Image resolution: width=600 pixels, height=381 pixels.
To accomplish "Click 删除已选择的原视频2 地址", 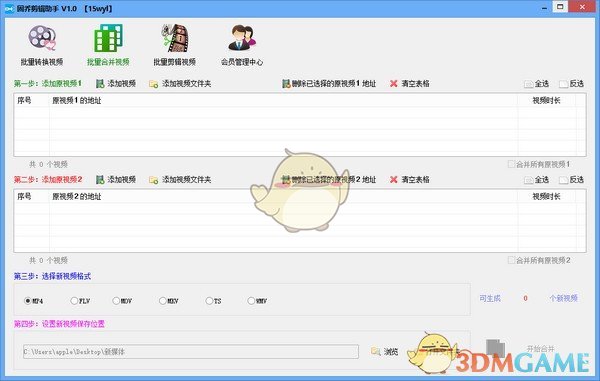I will click(329, 179).
